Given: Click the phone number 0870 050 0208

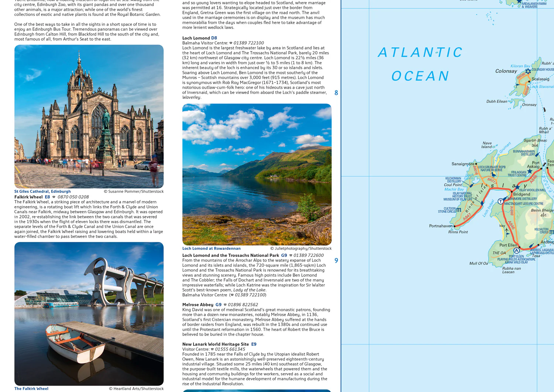Looking at the screenshot, I should [73, 197].
